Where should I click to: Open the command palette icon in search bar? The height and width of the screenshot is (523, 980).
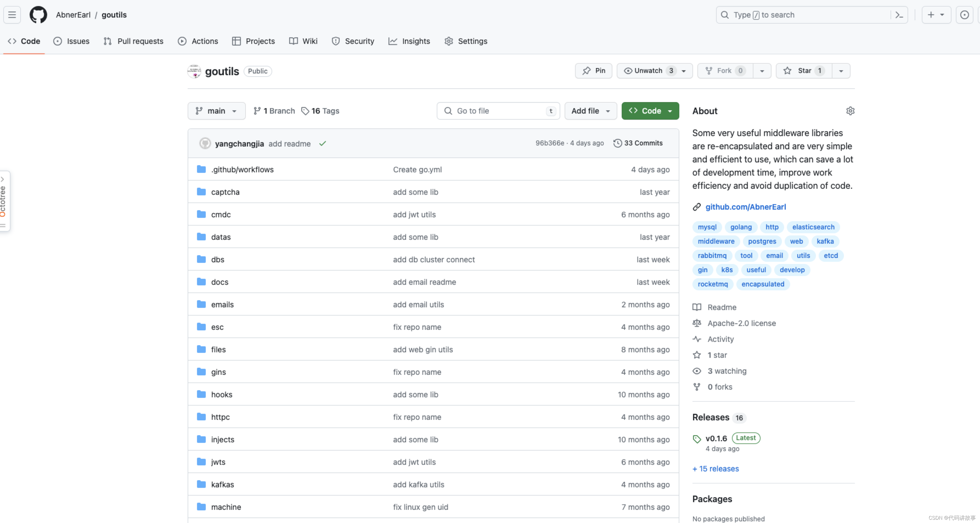899,15
